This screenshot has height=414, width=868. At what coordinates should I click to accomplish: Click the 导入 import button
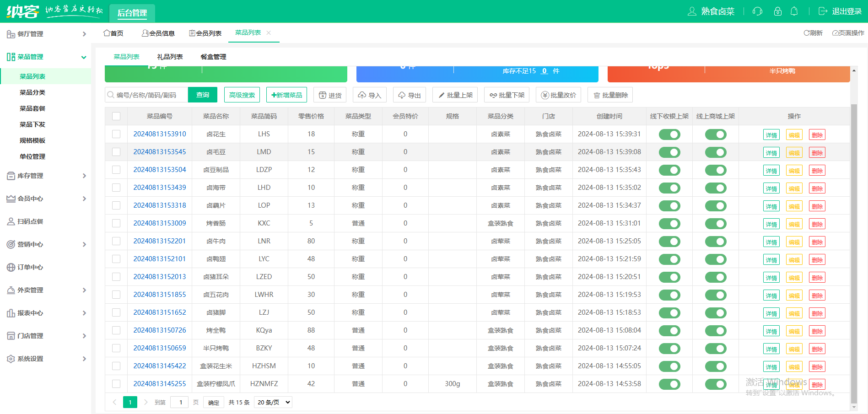point(370,95)
